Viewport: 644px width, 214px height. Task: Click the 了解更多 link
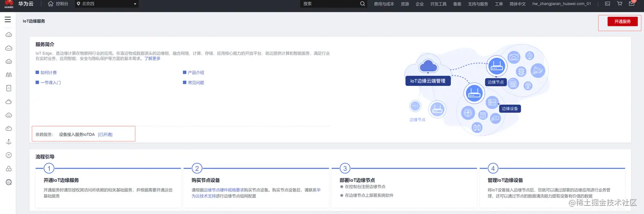tap(152, 59)
